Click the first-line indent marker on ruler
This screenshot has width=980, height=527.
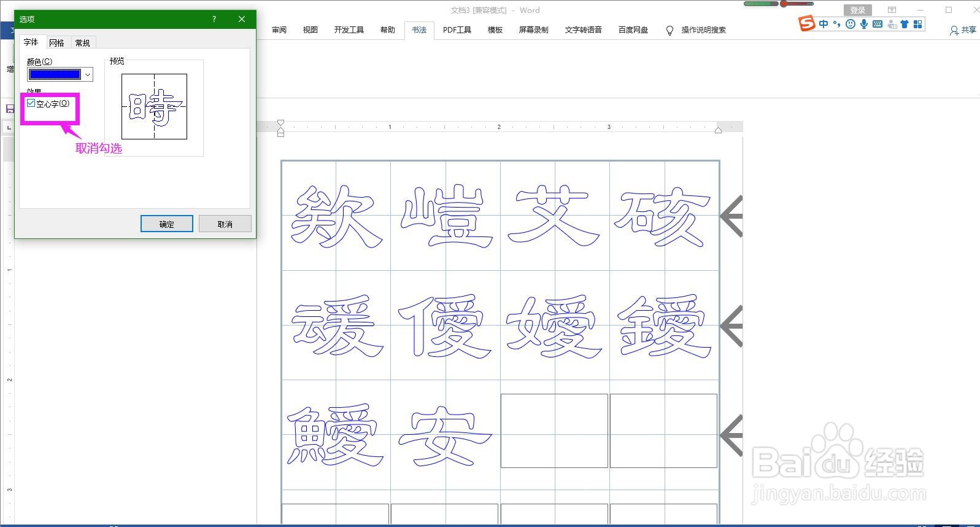point(280,123)
